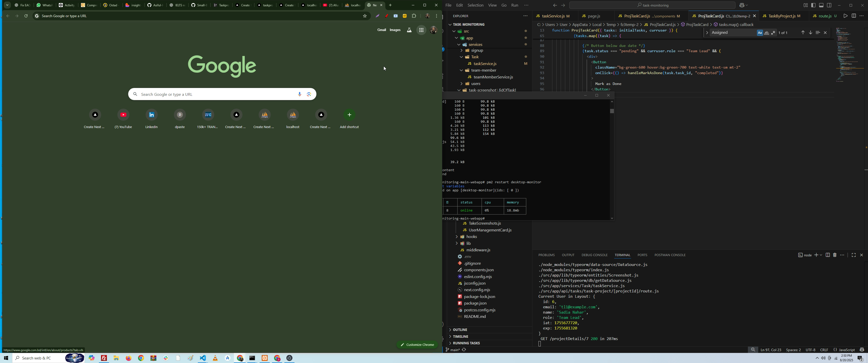Open Google Lens image search
868x363 pixels.
pyautogui.click(x=309, y=94)
